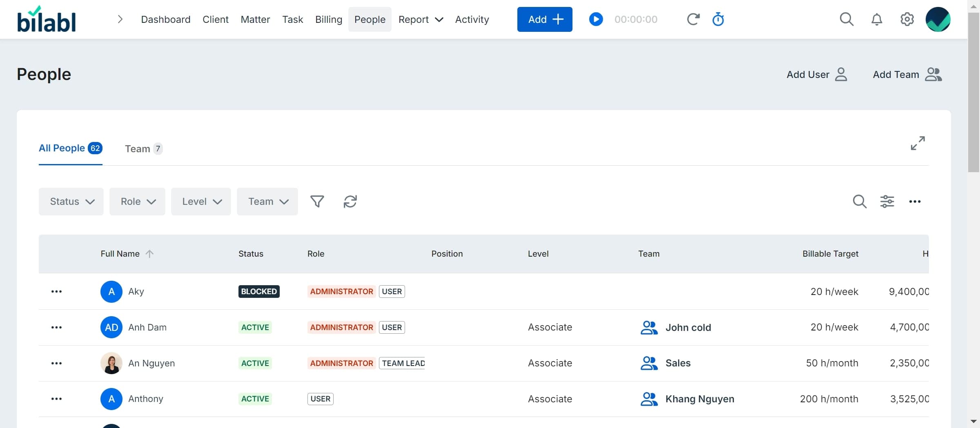
Task: Click the bilabl logo
Action: coord(46,19)
